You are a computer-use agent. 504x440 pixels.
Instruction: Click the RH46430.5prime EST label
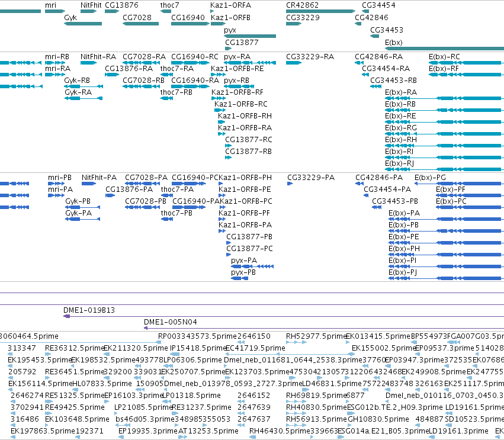(280, 431)
